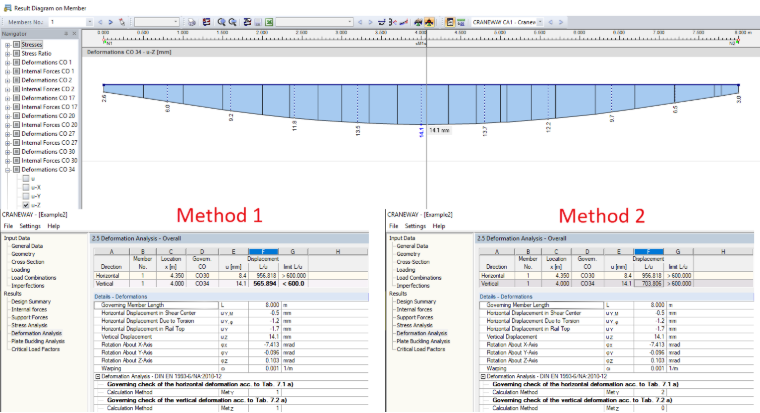Open the CRANEWAY CA1 case dropdown
Screen dimensions: 760x413
pos(540,22)
